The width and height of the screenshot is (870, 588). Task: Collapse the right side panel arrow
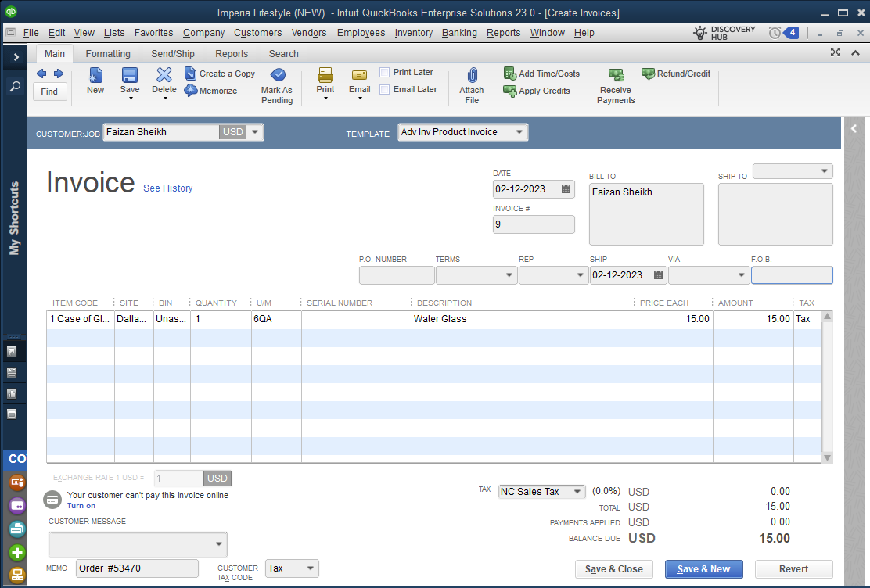click(x=854, y=129)
